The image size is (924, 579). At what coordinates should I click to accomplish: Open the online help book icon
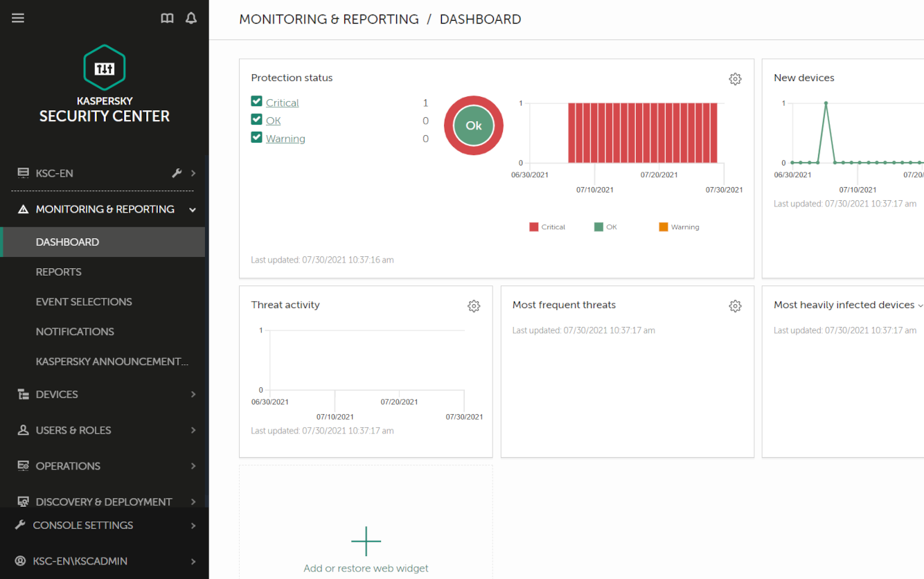coord(167,18)
